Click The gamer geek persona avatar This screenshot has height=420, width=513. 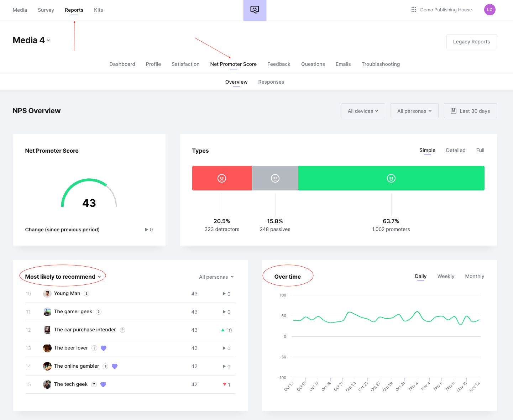click(47, 312)
